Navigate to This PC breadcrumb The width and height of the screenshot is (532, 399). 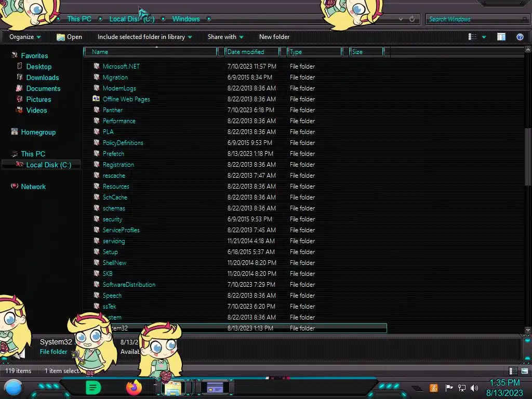coord(79,19)
